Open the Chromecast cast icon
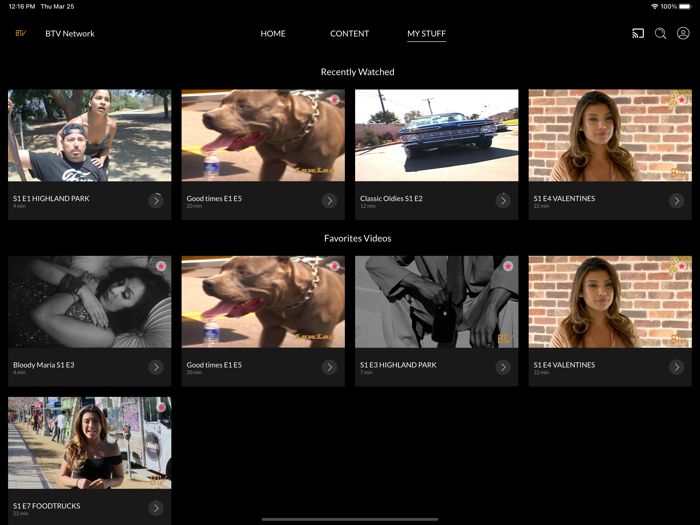The height and width of the screenshot is (525, 700). click(x=638, y=33)
